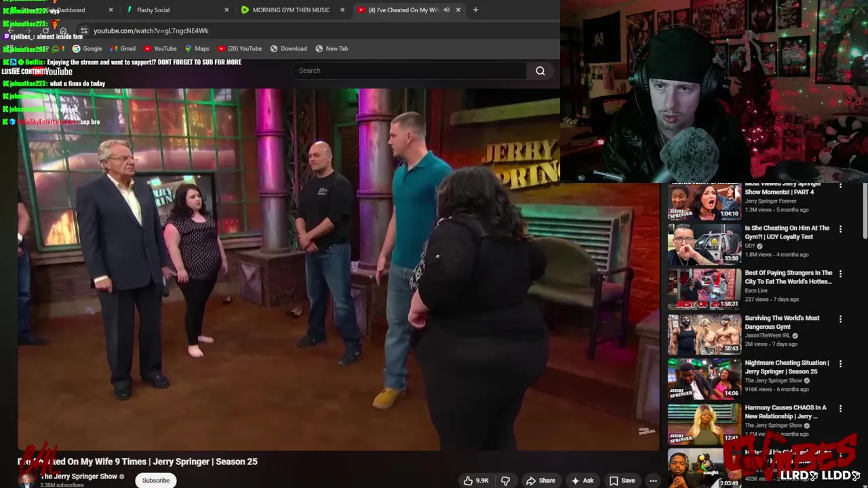
Task: Click the 'Nightmare Cheating Situation' video title
Action: click(x=787, y=367)
